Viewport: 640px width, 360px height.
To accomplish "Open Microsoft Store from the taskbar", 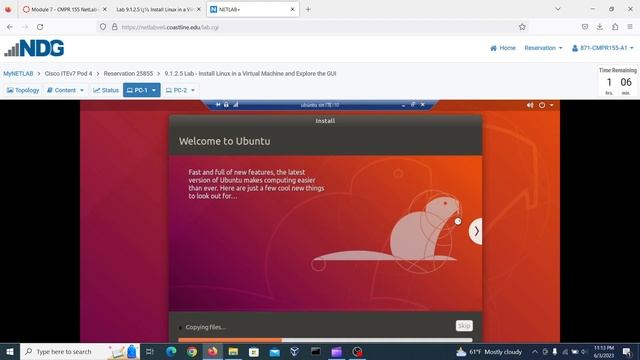I will tap(254, 351).
